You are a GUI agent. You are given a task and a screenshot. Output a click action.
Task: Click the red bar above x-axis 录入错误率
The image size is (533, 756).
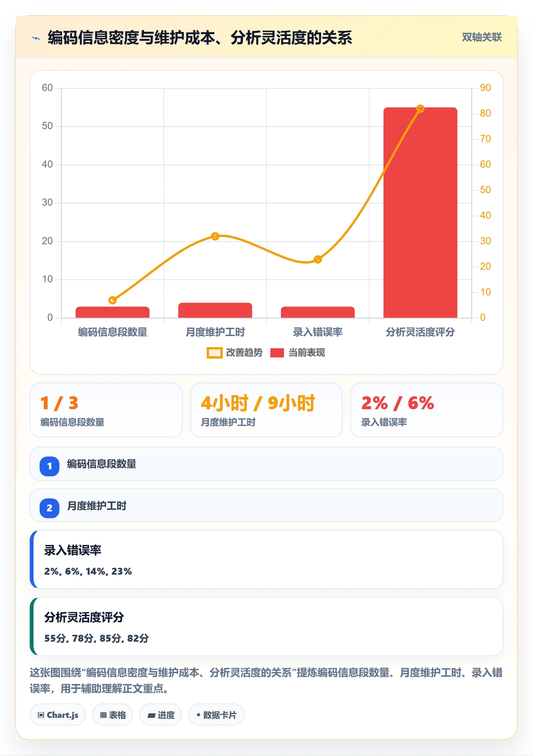318,312
